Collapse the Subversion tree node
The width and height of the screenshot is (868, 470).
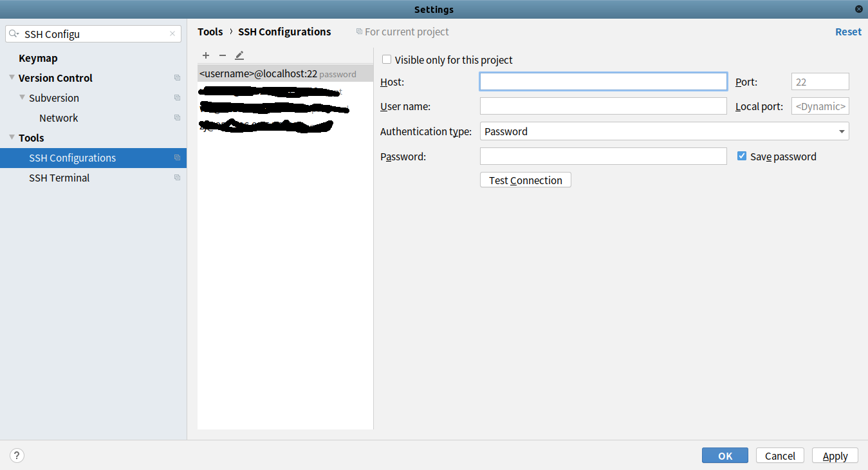[23, 98]
